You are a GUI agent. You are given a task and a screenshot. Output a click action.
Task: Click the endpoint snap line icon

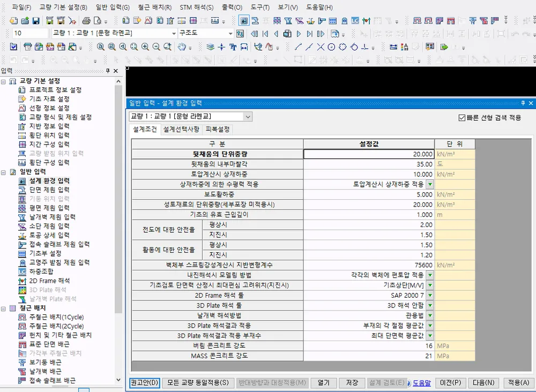click(298, 47)
